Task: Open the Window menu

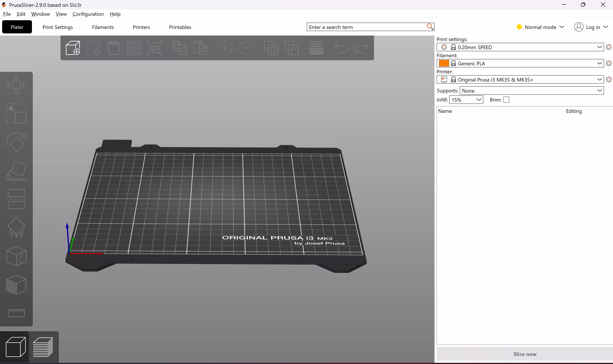Action: 40,14
